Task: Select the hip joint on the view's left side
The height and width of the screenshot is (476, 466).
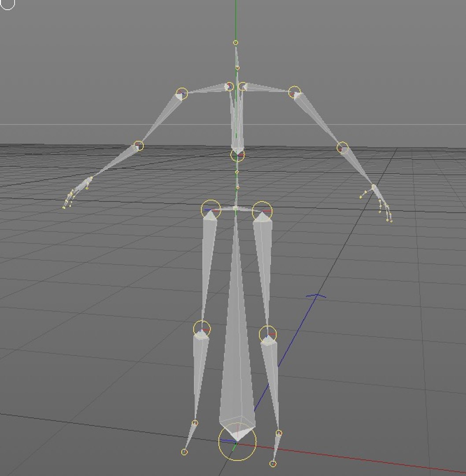Action: [211, 210]
